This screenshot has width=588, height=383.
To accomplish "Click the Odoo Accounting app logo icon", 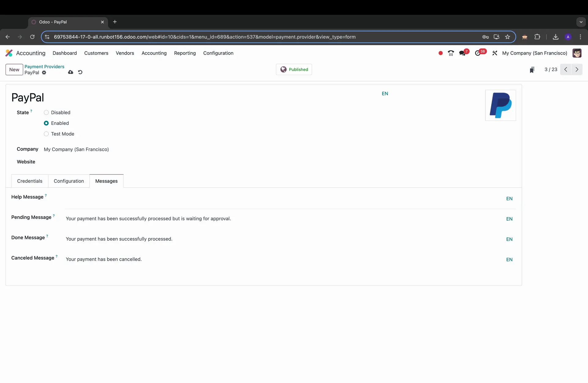I will coord(9,53).
